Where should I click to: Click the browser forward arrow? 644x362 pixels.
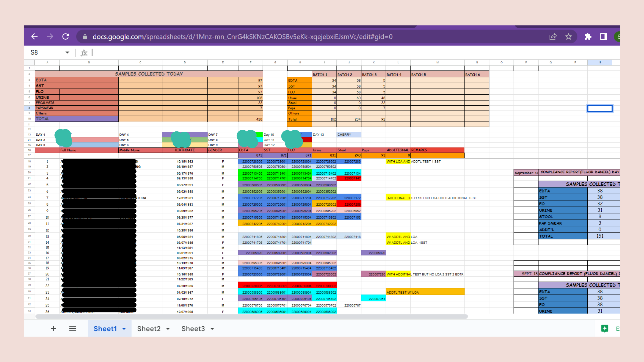click(x=50, y=36)
